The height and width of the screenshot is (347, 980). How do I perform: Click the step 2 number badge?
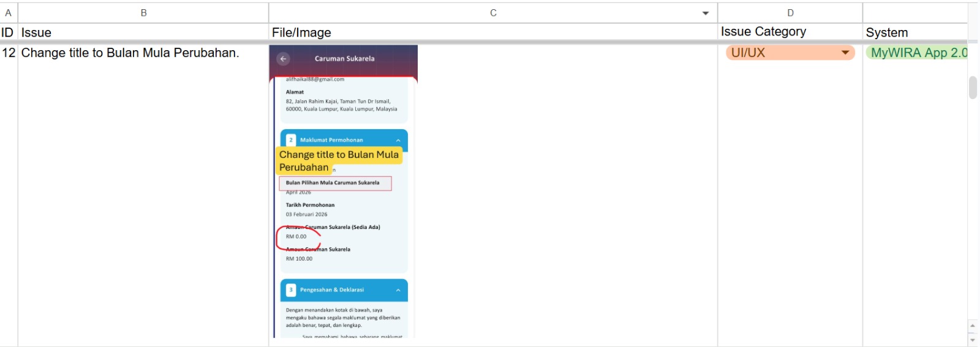291,140
